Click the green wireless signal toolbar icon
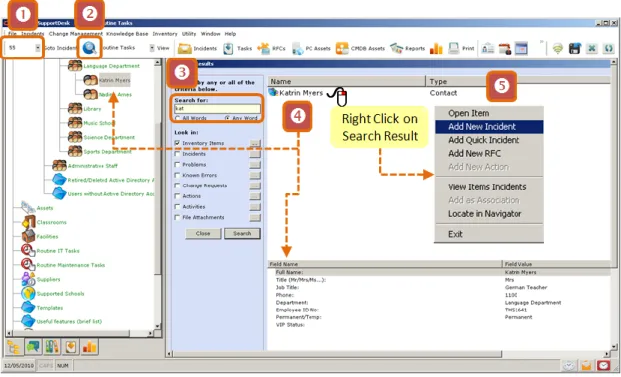The height and width of the screenshot is (377, 621). (x=558, y=48)
